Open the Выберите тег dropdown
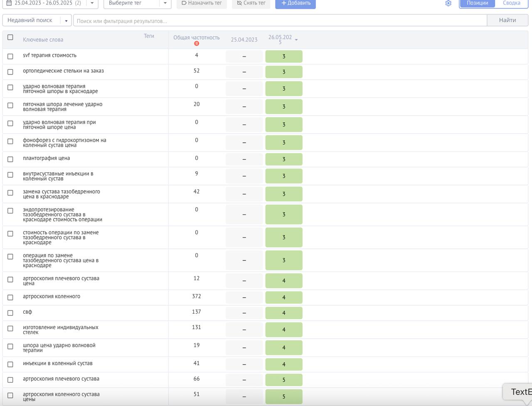Viewport: 532px width, 406px height. pyautogui.click(x=137, y=3)
